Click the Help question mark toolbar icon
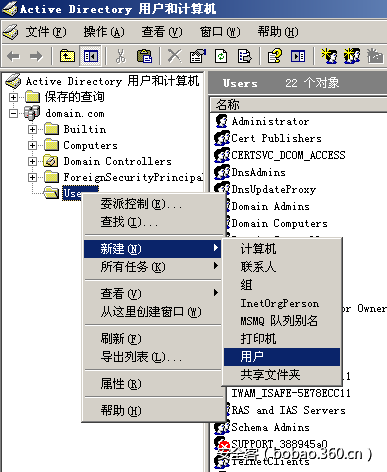This screenshot has height=472, width=387. tap(275, 56)
